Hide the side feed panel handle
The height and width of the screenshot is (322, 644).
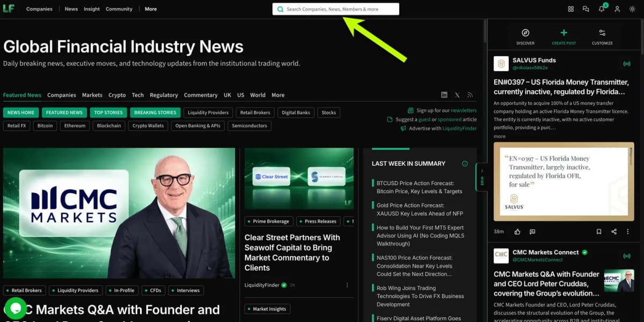(481, 177)
